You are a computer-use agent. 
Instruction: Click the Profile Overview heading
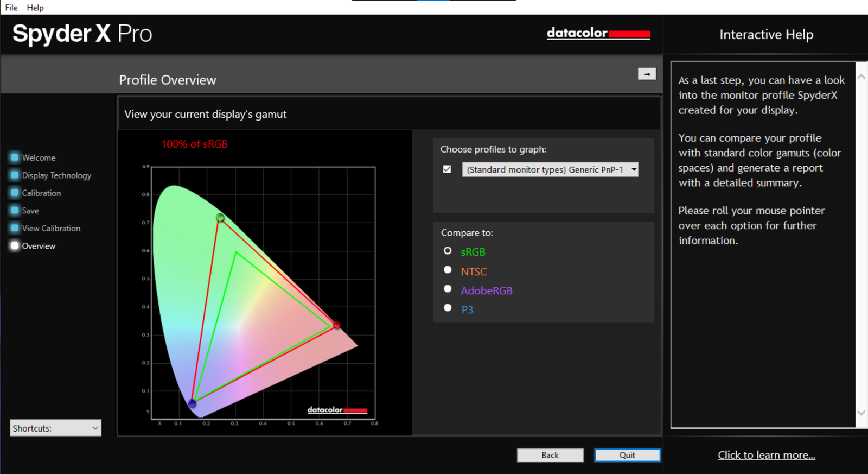pos(168,80)
